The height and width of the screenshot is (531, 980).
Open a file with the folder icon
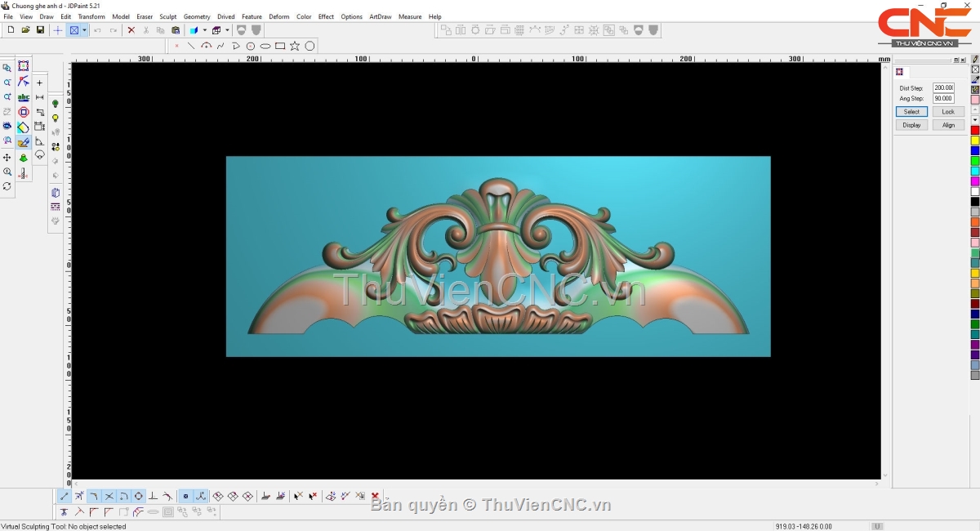click(25, 30)
